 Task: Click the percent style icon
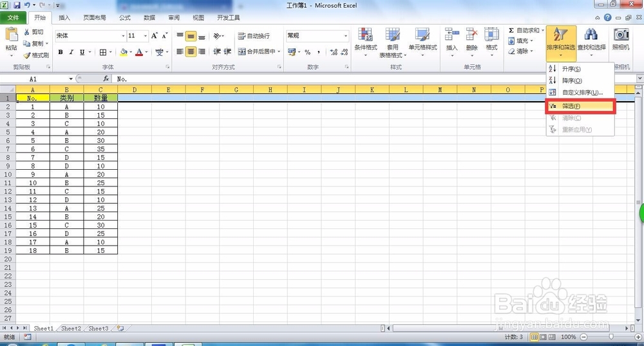pos(307,52)
